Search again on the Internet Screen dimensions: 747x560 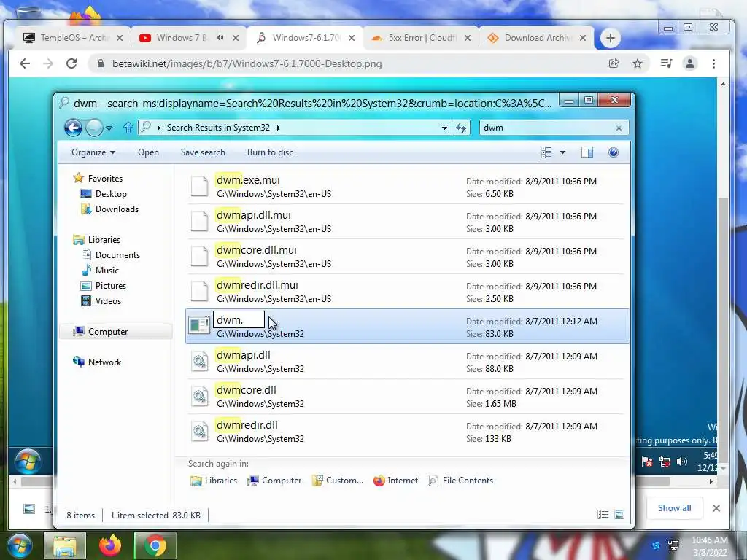[x=395, y=481]
